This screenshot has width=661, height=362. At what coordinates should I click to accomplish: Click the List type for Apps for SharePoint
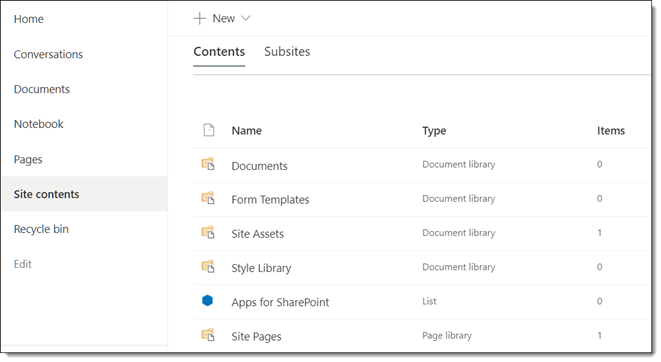pyautogui.click(x=430, y=301)
